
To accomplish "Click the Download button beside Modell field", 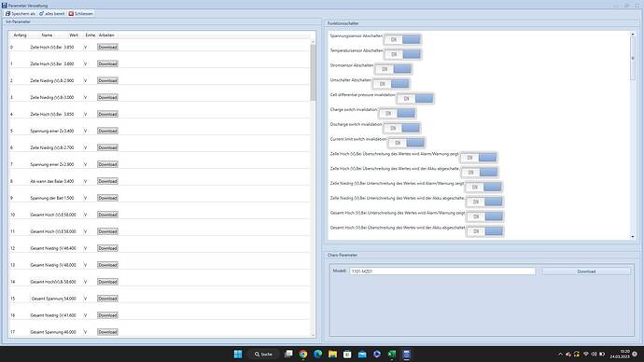I will (586, 271).
